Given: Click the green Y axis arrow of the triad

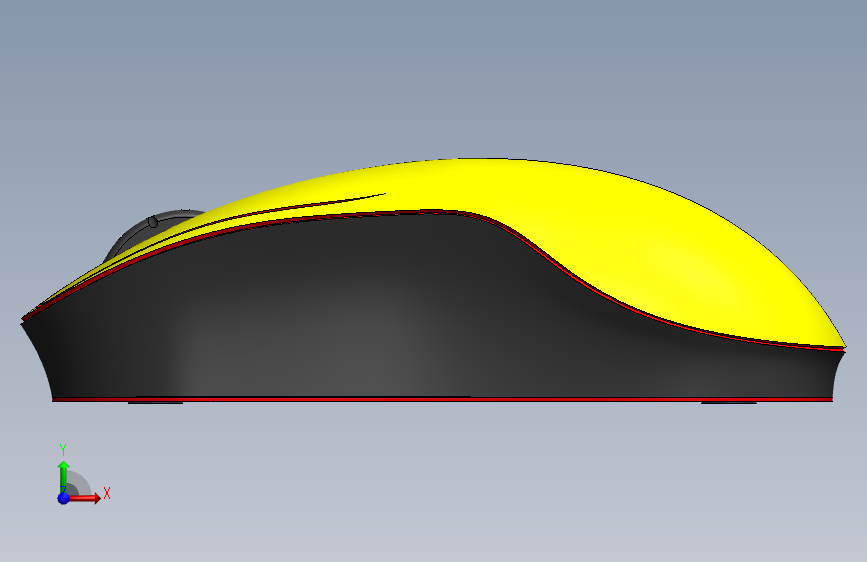Looking at the screenshot, I should click(64, 475).
